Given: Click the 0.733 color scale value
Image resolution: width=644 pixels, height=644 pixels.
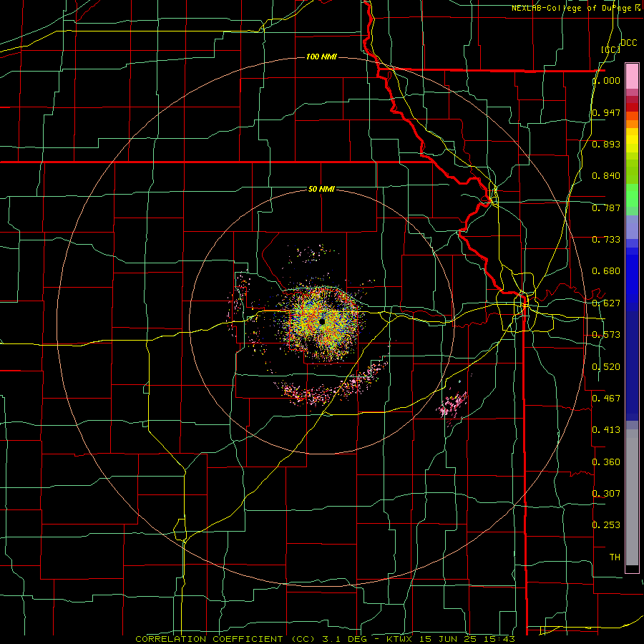Looking at the screenshot, I should tap(606, 240).
